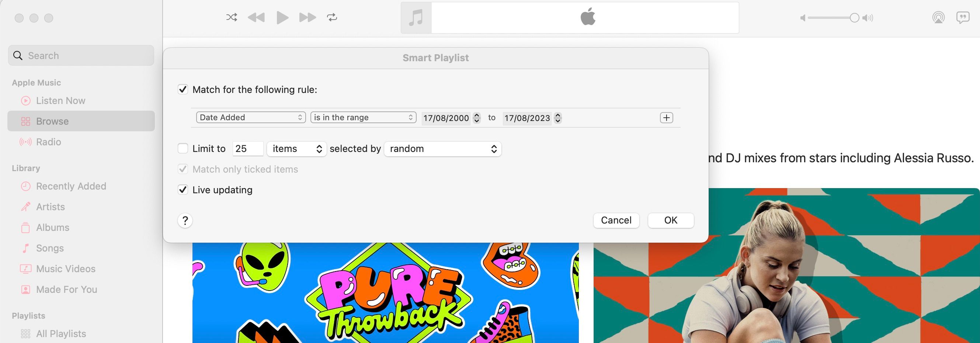The height and width of the screenshot is (343, 980).
Task: Uncheck Match for the following rule
Action: click(x=183, y=90)
